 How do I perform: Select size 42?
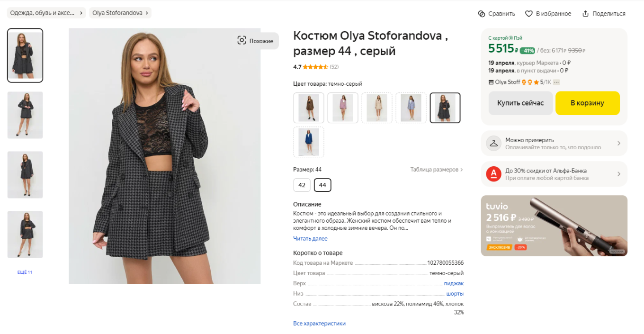[x=302, y=185]
